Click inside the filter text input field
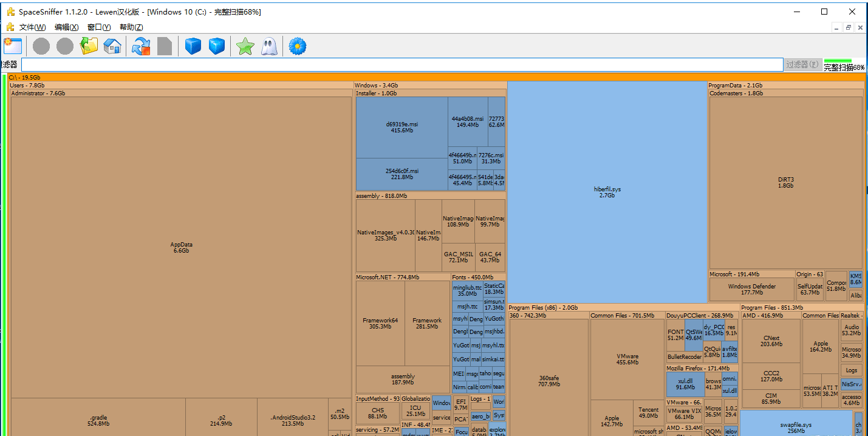Screen dimensions: 868x436 tap(402, 65)
